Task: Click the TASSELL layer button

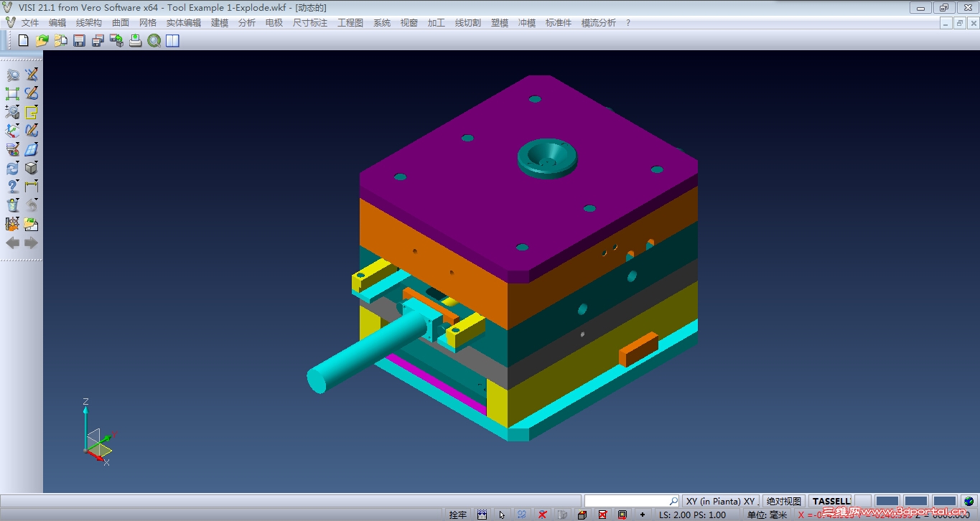Action: click(831, 501)
